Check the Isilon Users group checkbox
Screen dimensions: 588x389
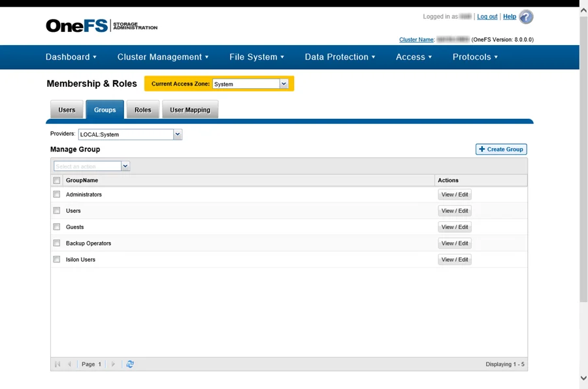[57, 259]
